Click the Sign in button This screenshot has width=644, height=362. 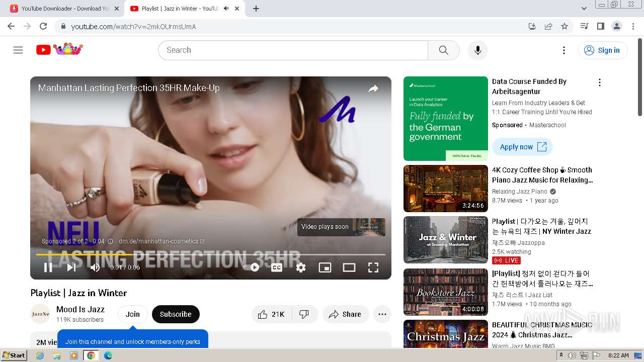[603, 50]
